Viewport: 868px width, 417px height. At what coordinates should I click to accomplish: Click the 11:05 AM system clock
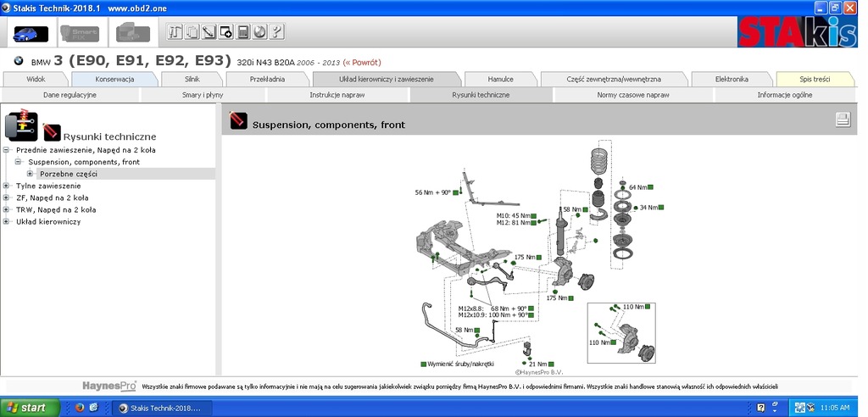pos(835,408)
